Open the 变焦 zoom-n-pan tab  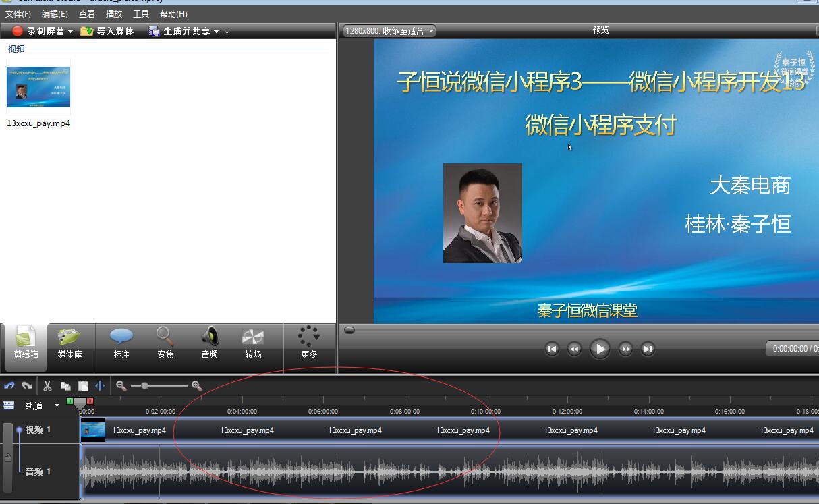tap(165, 343)
